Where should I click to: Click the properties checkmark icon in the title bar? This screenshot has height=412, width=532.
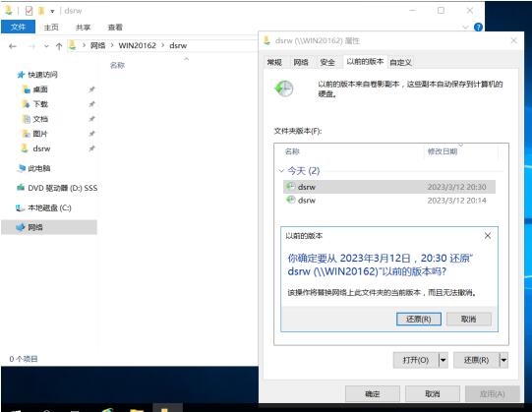pos(29,11)
